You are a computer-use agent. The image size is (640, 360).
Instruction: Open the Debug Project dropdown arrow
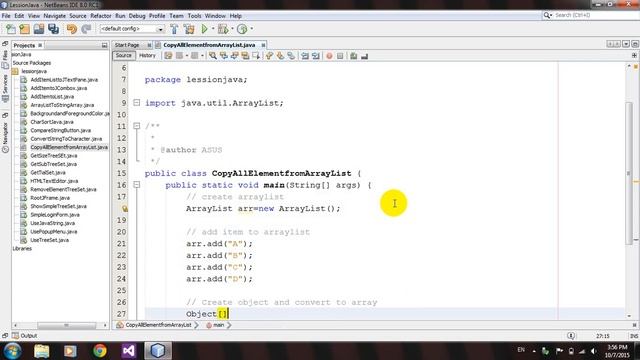232,29
